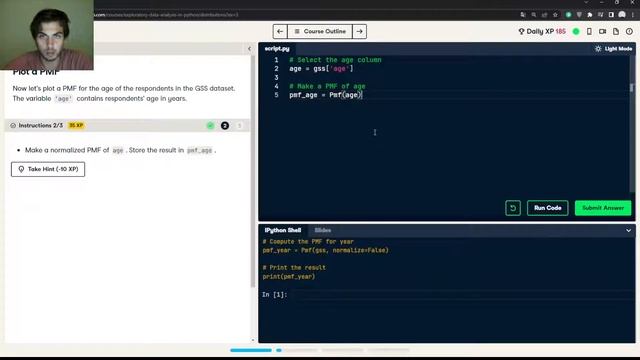Image resolution: width=640 pixels, height=360 pixels.
Task: Collapse the instructions panel with left chevron
Action: click(x=249, y=49)
